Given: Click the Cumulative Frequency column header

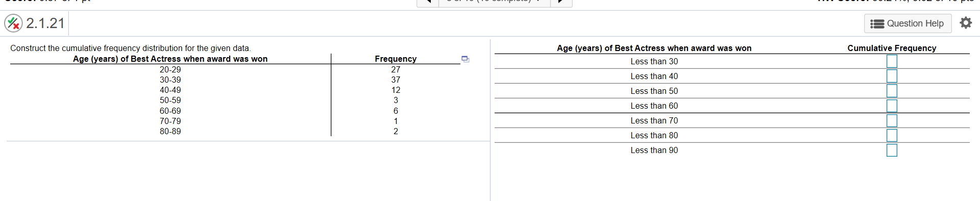Looking at the screenshot, I should 892,48.
